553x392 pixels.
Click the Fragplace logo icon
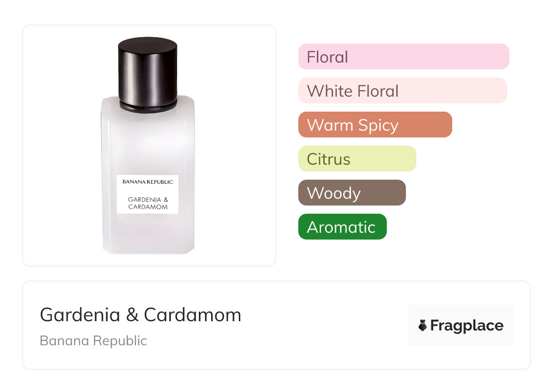(x=423, y=325)
